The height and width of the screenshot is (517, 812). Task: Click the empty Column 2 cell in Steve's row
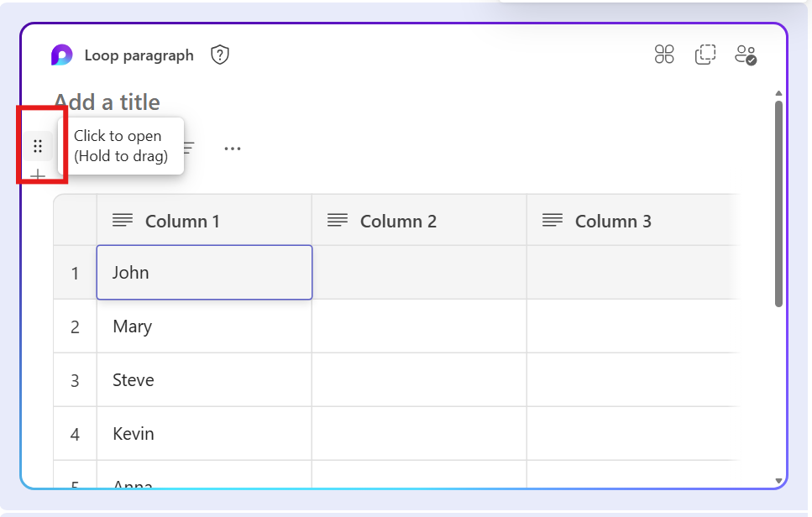(x=419, y=380)
